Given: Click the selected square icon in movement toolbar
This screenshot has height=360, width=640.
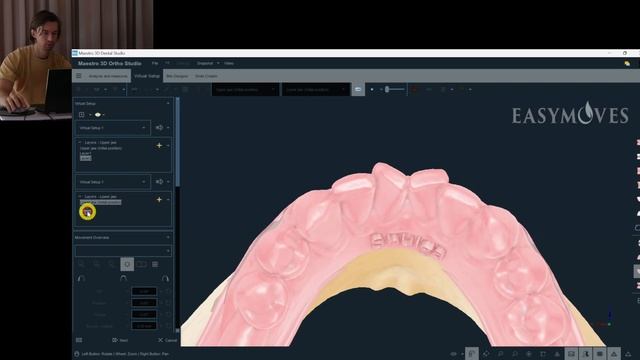Looking at the screenshot, I should click(127, 264).
